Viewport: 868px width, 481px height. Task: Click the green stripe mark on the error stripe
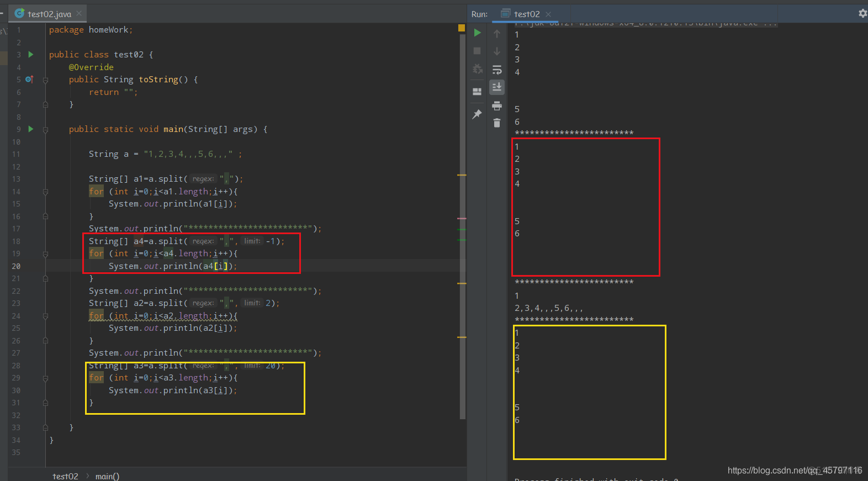462,229
